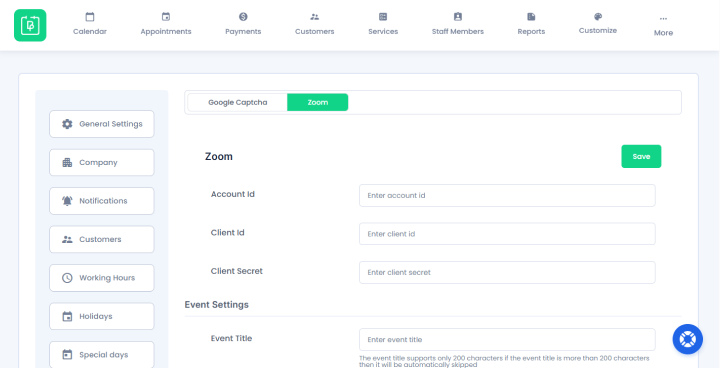Click the Client Id label
720x368 pixels.
click(x=228, y=233)
